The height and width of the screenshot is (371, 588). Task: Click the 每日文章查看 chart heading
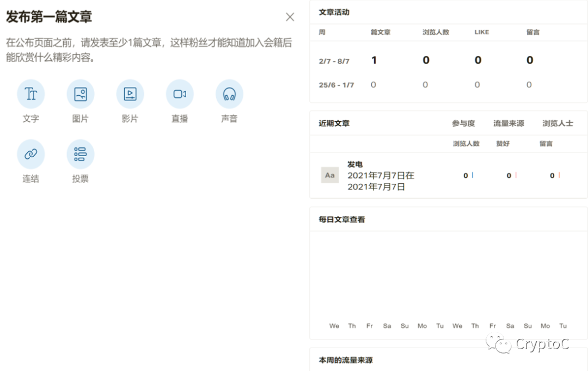(342, 220)
